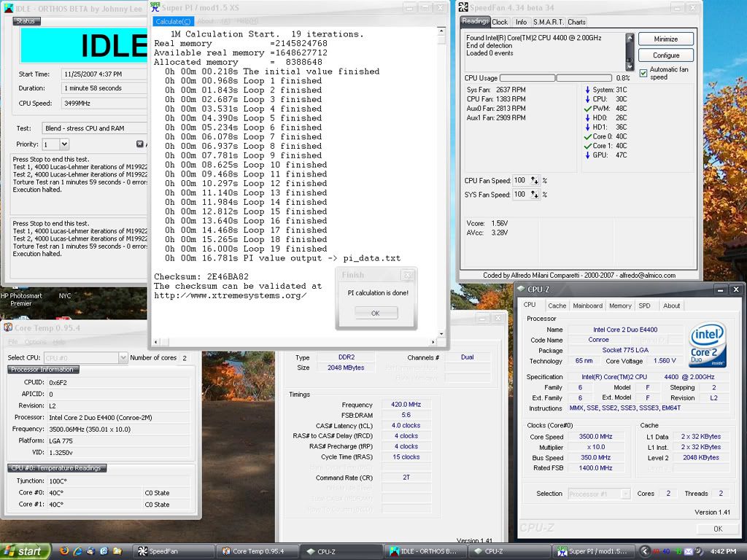Open the Info tab in SpeedFan
This screenshot has width=747, height=560.
click(x=521, y=22)
